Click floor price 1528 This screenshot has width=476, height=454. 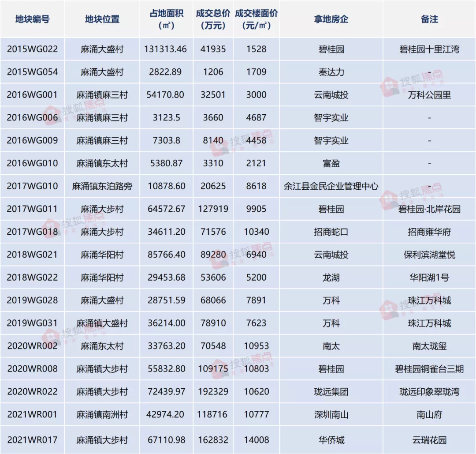257,49
